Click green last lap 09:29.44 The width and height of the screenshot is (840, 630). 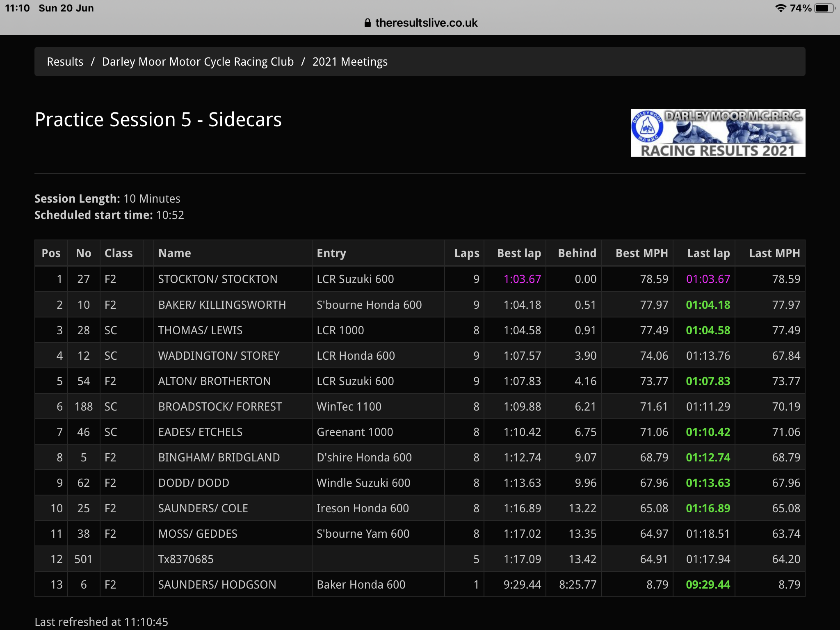click(x=708, y=584)
